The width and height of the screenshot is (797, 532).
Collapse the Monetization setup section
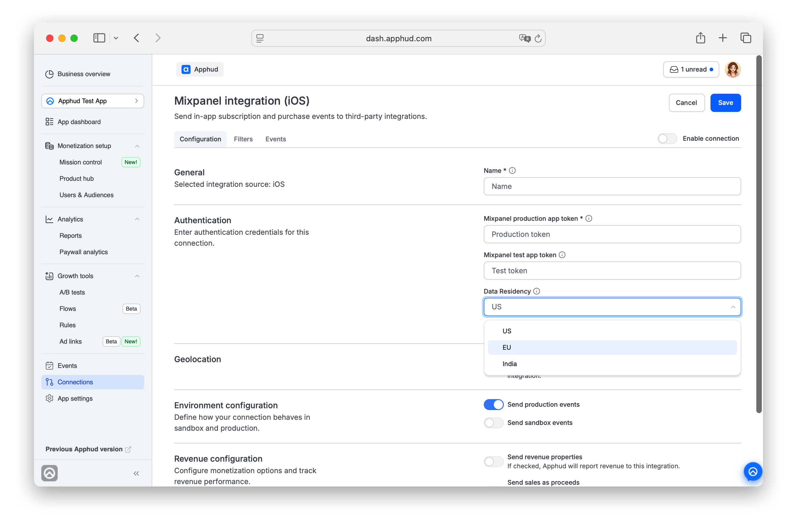coord(137,146)
